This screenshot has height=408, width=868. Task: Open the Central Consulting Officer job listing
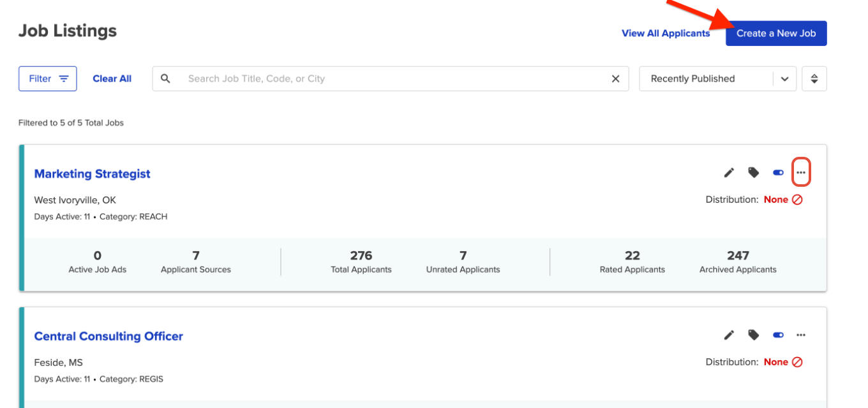click(108, 337)
